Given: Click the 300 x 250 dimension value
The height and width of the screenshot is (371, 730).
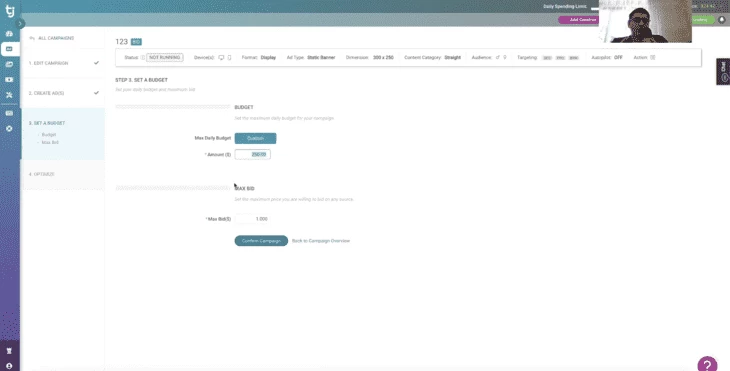Looking at the screenshot, I should [x=383, y=58].
